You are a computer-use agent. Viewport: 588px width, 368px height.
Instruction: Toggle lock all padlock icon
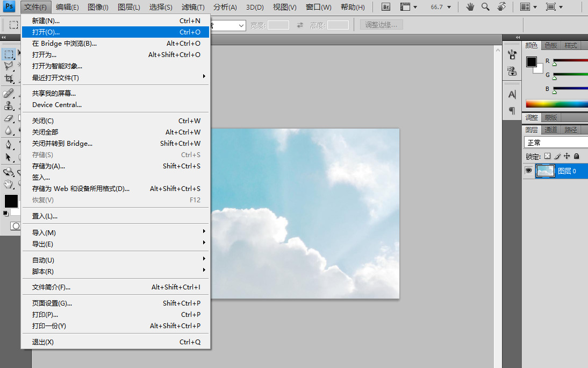coord(576,157)
